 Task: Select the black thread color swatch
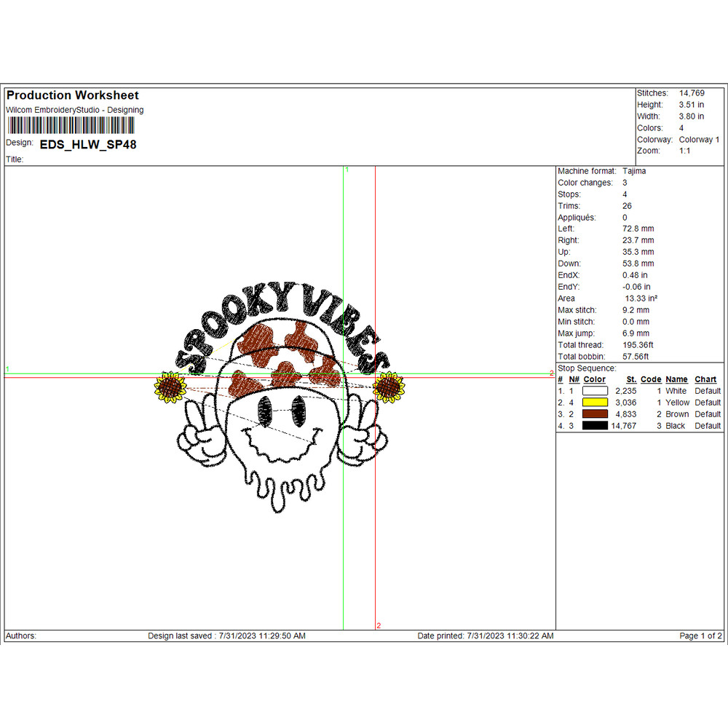pos(595,426)
